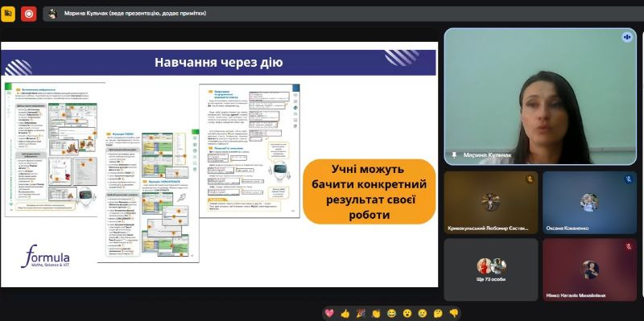
Task: Click the muted mic icon on Кривокульський tile
Action: tap(530, 179)
